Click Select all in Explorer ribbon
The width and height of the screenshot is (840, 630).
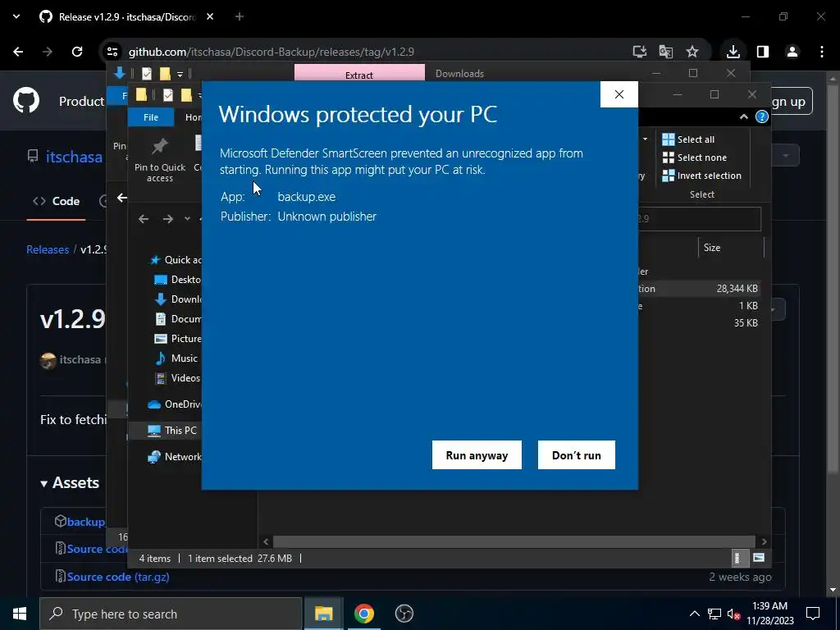point(688,139)
